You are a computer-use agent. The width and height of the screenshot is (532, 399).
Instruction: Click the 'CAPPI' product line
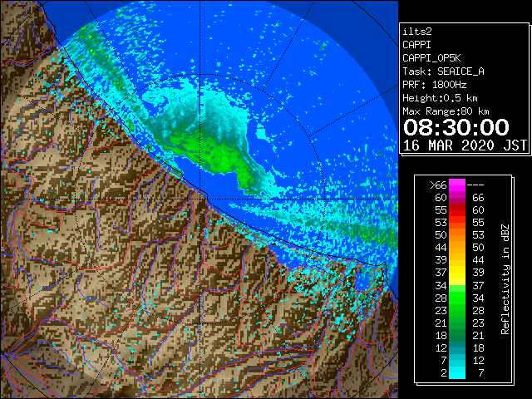416,45
